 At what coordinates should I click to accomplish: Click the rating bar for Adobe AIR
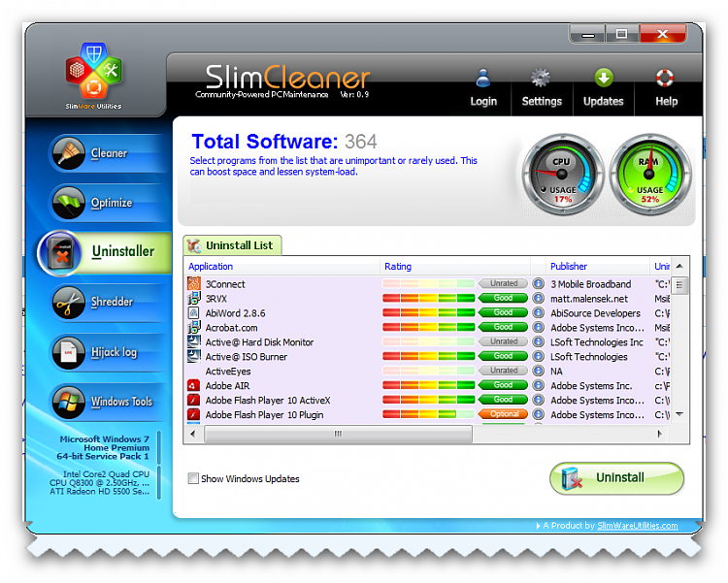point(428,385)
